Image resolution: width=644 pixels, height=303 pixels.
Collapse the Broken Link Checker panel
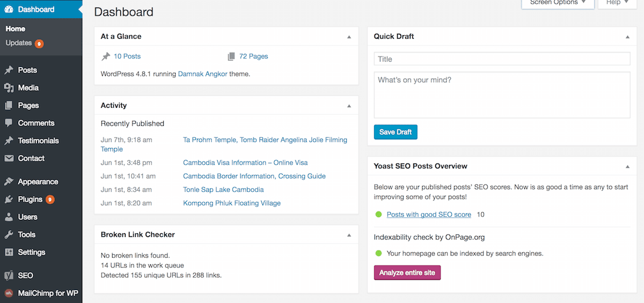point(349,235)
